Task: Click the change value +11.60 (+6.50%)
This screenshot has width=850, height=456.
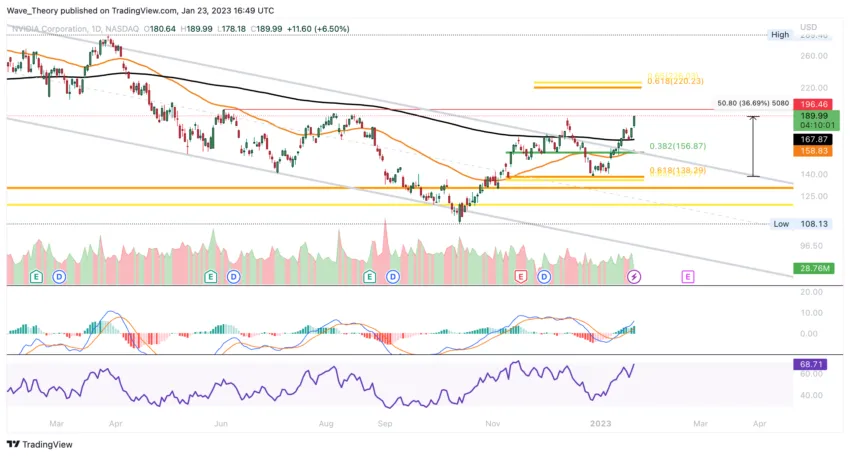Action: pyautogui.click(x=318, y=29)
